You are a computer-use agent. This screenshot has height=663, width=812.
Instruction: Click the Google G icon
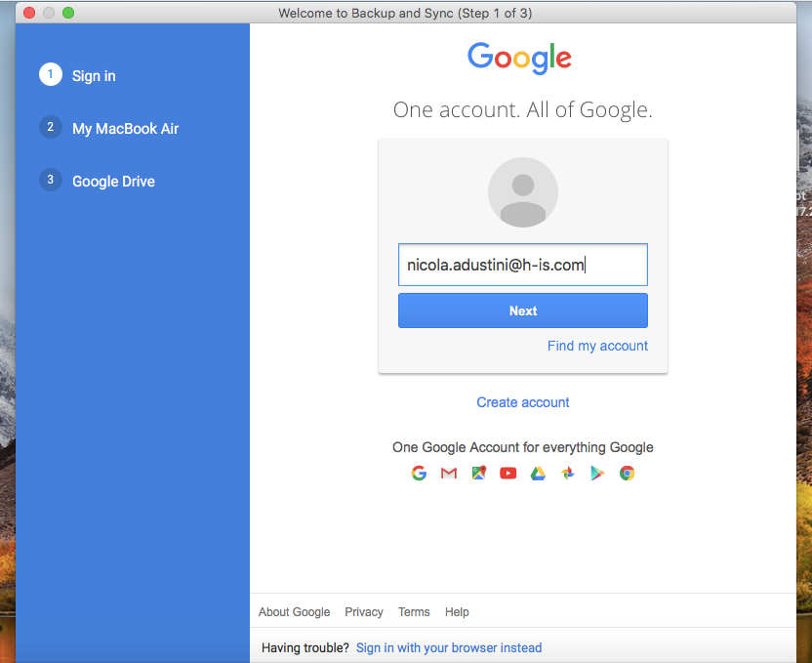click(x=419, y=473)
